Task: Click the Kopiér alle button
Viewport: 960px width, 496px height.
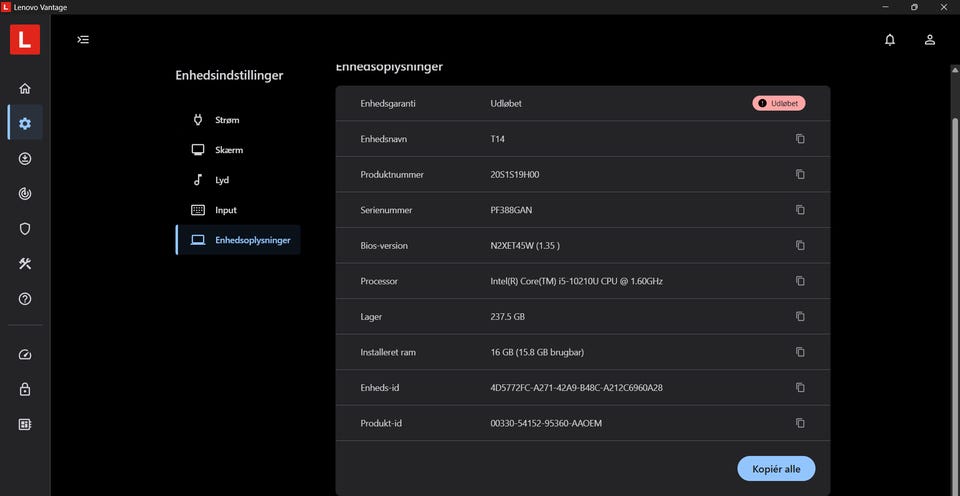Action: tap(776, 468)
